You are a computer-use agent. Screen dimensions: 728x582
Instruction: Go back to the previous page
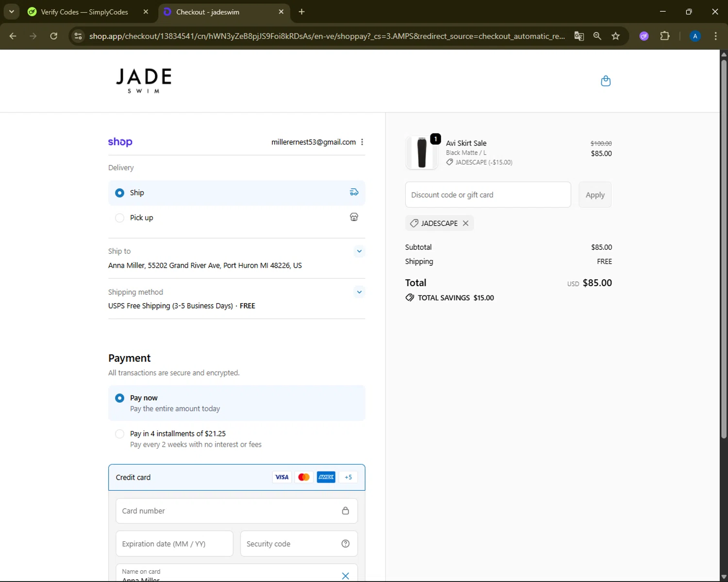pyautogui.click(x=13, y=36)
